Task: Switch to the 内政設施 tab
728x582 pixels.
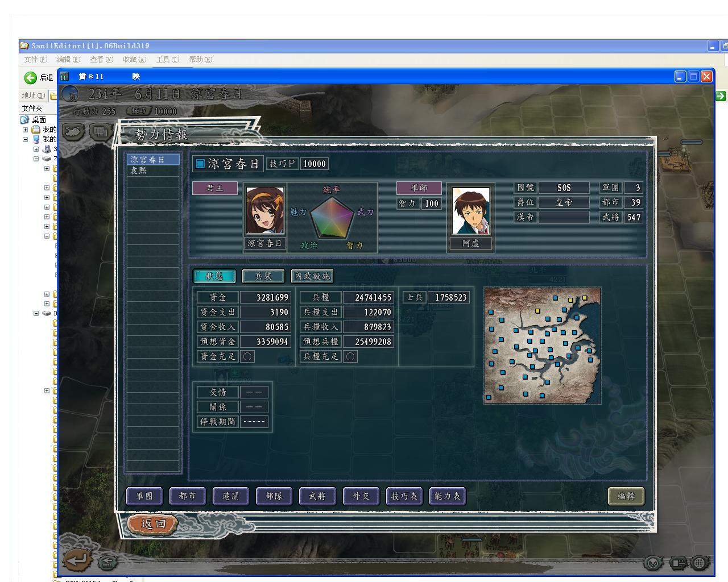Action: tap(312, 276)
